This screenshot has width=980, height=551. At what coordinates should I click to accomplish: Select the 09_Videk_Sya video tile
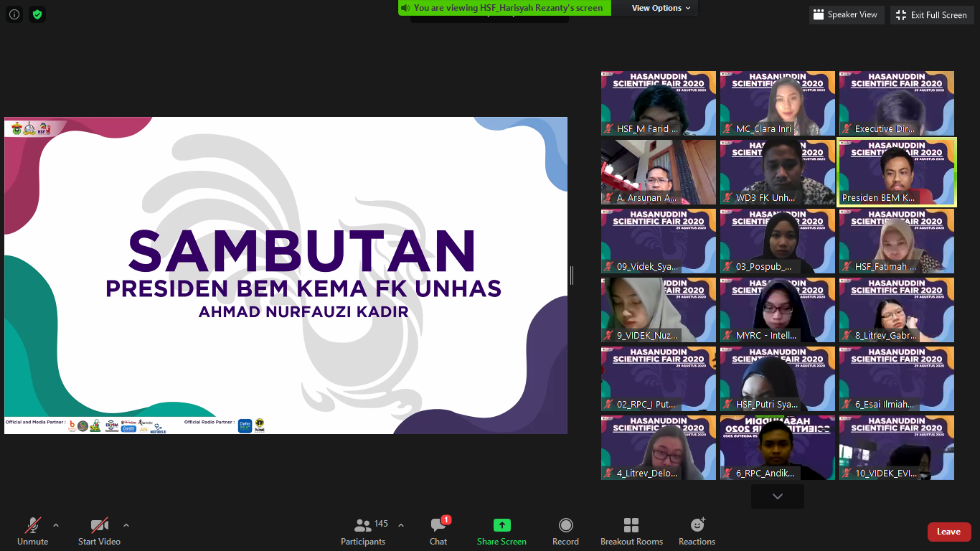click(x=659, y=241)
